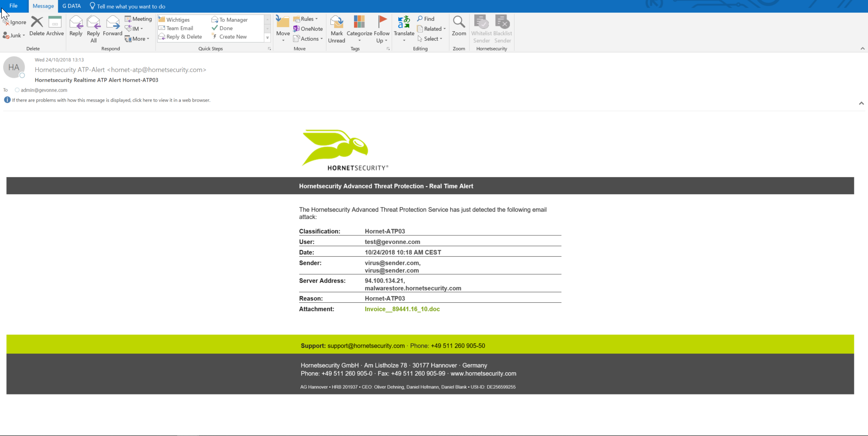Viewport: 868px width, 436px height.
Task: Reply with a Meeting
Action: [x=138, y=19]
